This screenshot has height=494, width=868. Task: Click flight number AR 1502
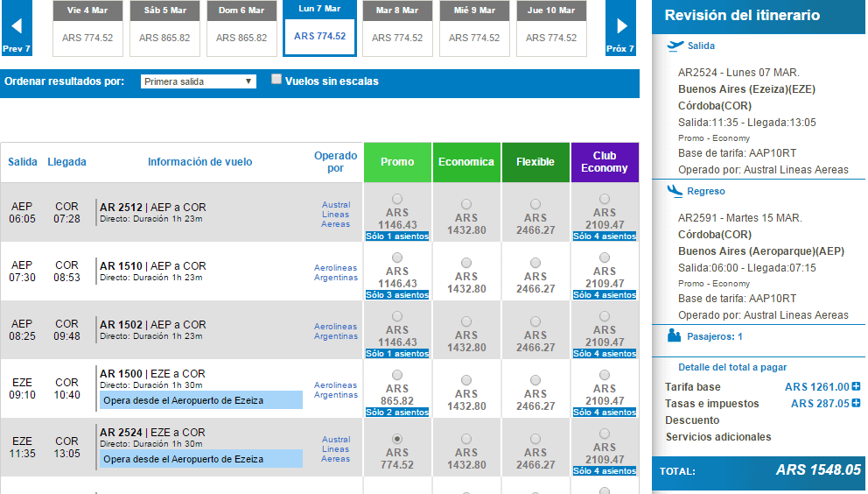point(121,325)
